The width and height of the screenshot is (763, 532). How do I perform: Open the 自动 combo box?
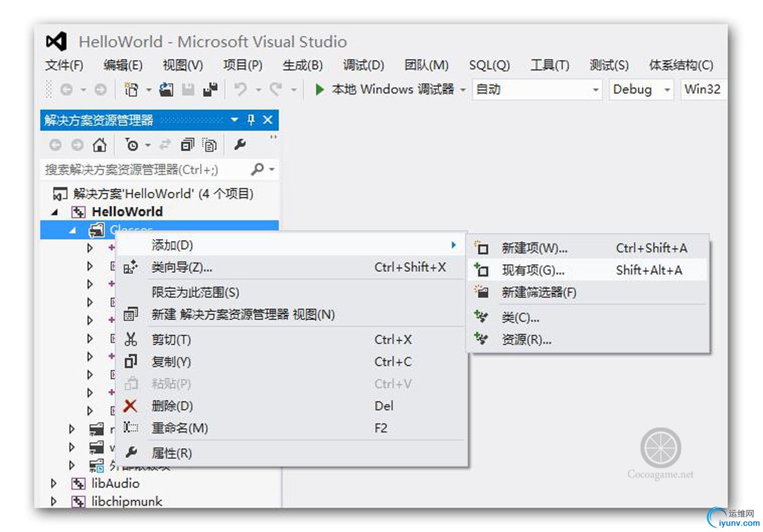click(x=537, y=89)
